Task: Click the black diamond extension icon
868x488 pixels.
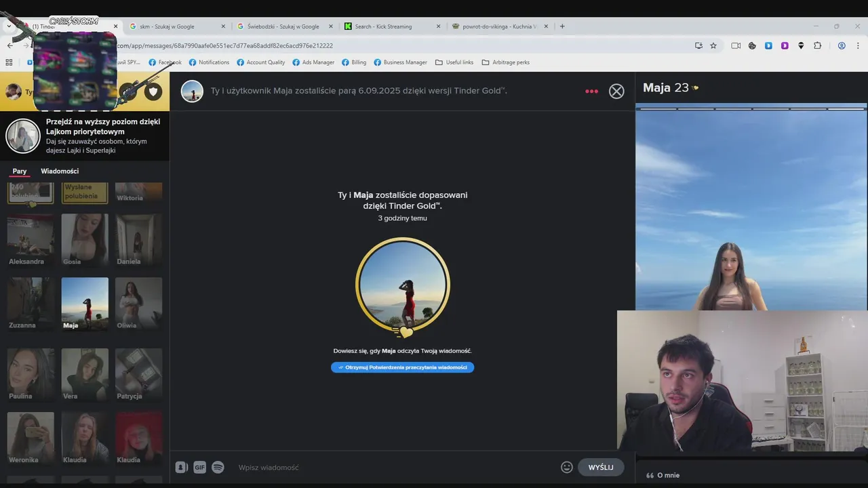Action: (801, 45)
